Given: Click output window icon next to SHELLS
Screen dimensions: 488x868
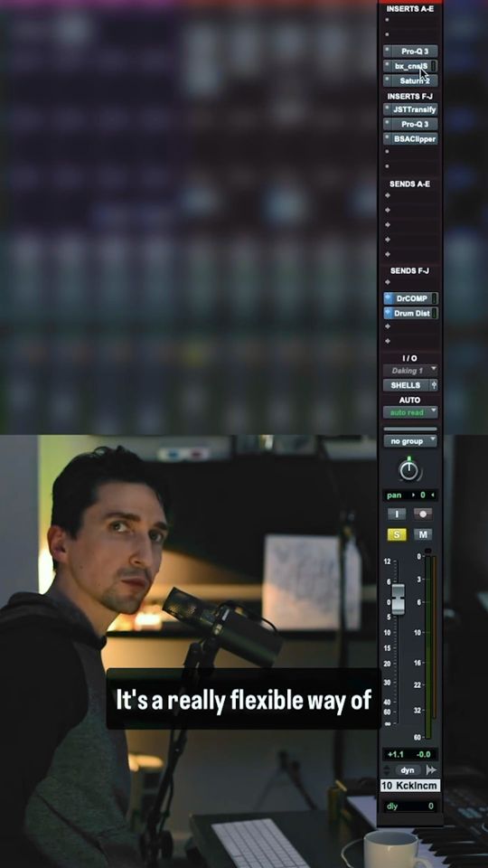Looking at the screenshot, I should 434,385.
